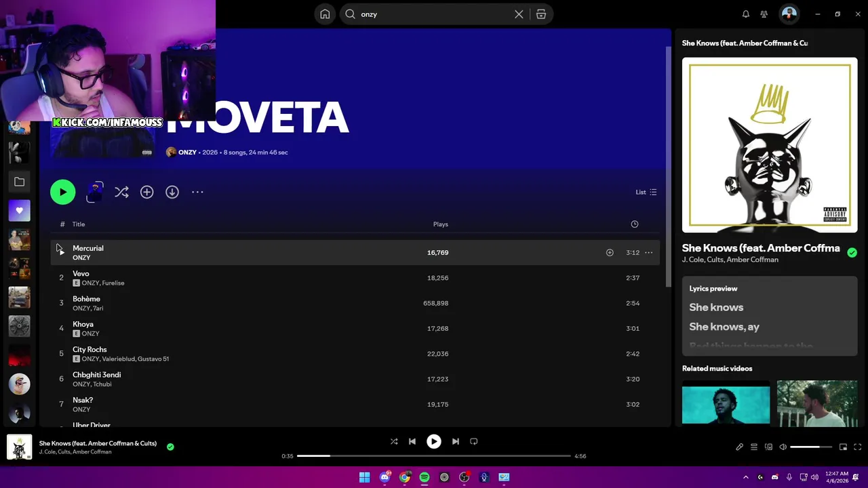This screenshot has width=868, height=488.
Task: Select the Khoya track title
Action: coord(83,324)
